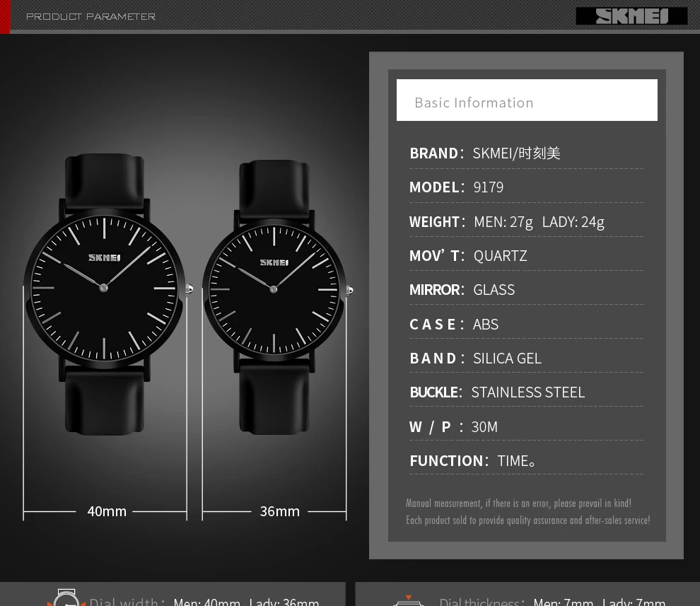Click the W/P: 30M row

[x=526, y=426]
